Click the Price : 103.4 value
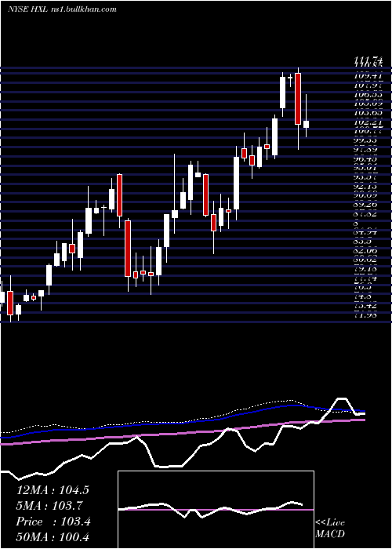Viewport: 392px width, 549px height. click(53, 522)
